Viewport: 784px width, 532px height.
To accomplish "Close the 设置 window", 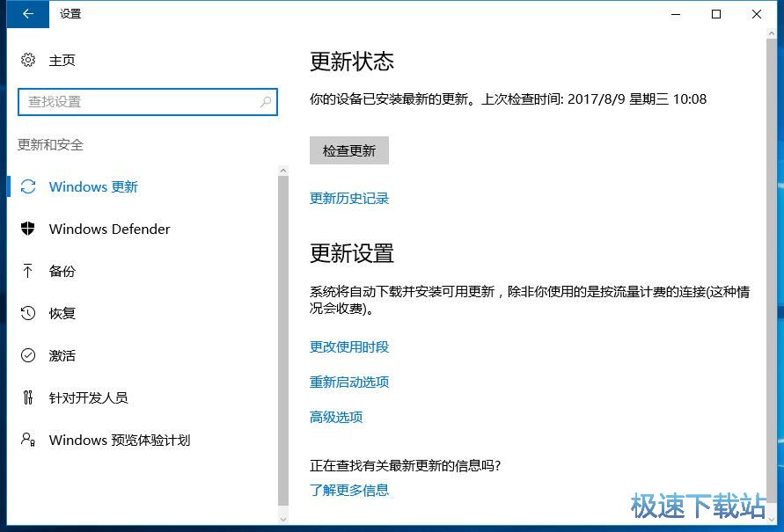I will 757,14.
